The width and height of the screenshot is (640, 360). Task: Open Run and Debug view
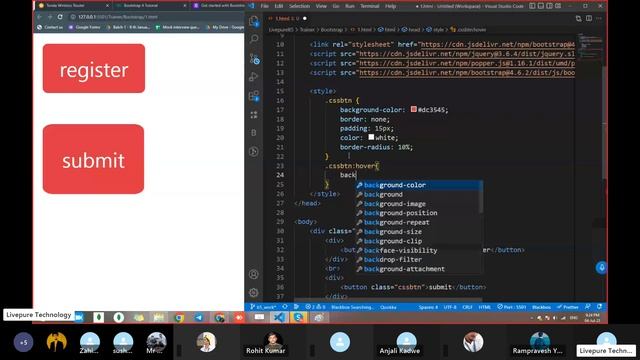coord(254,77)
